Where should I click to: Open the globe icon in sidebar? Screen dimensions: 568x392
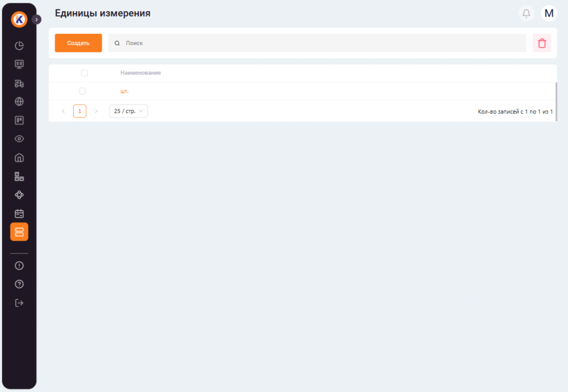[19, 101]
